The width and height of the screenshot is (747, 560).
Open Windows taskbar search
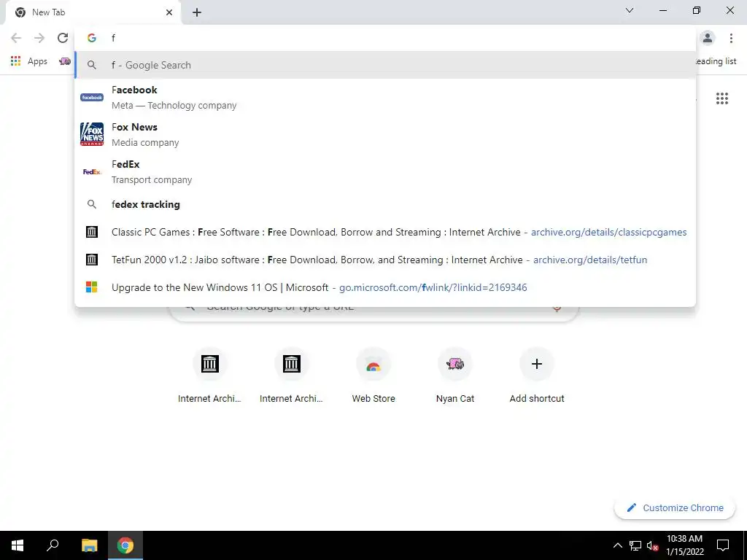53,545
